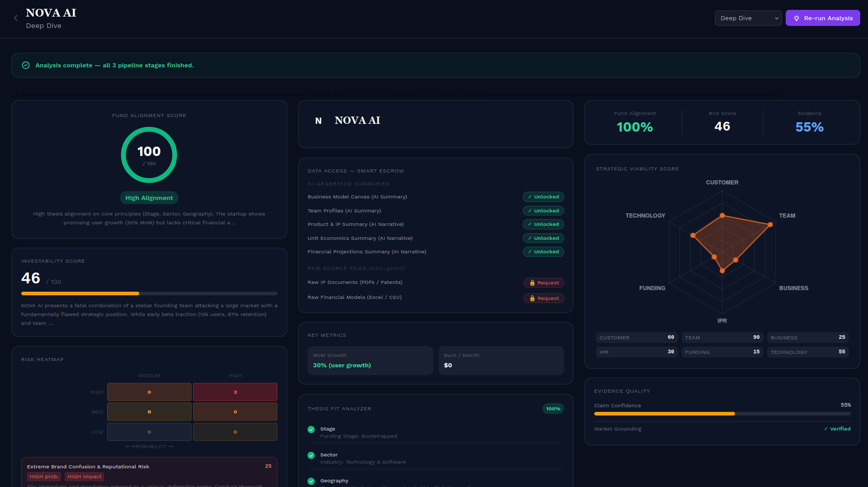Click the lock icon on Raw IP Documents request

(x=532, y=283)
